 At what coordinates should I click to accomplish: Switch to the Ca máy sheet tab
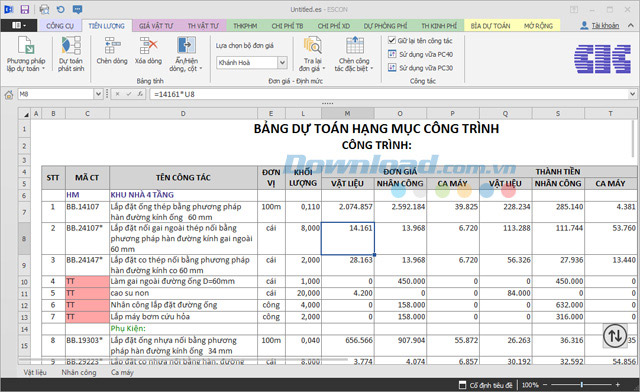(122, 372)
